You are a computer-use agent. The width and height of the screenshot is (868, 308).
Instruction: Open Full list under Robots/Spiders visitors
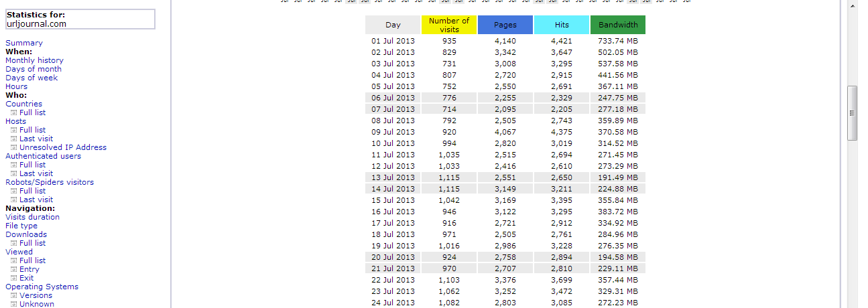[x=32, y=191]
